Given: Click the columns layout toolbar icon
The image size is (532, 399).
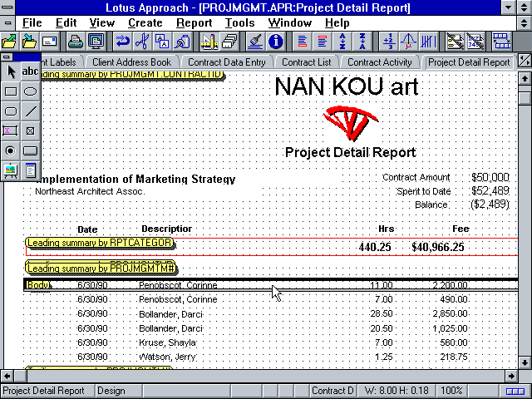Looking at the screenshot, I should 501,42.
